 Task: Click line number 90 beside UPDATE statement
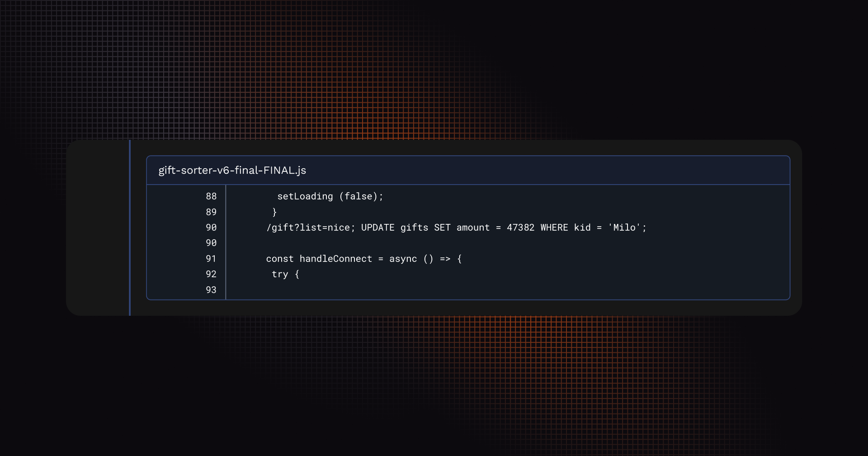pyautogui.click(x=211, y=228)
